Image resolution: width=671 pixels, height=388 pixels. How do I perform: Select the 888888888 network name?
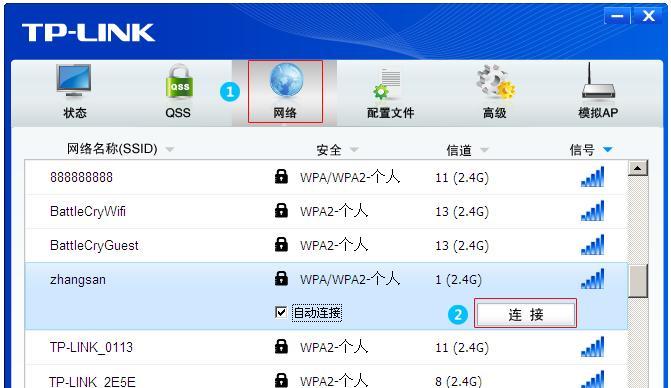point(81,177)
